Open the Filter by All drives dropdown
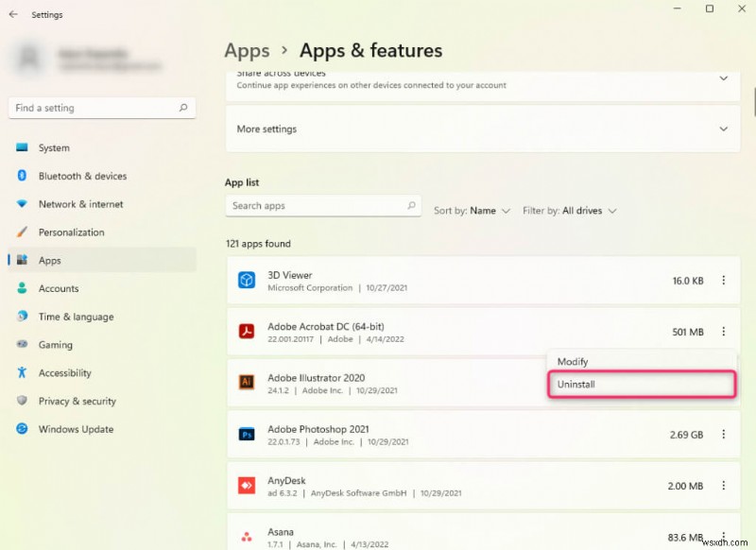 (570, 211)
